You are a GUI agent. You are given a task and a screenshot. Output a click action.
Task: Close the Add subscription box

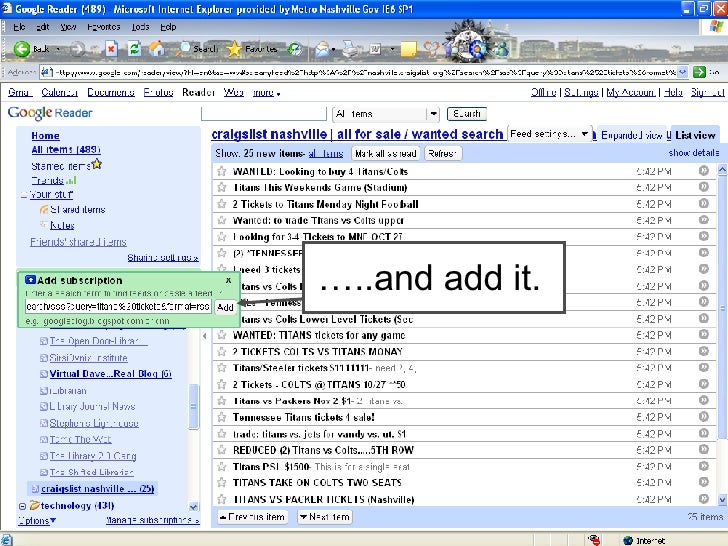click(228, 280)
